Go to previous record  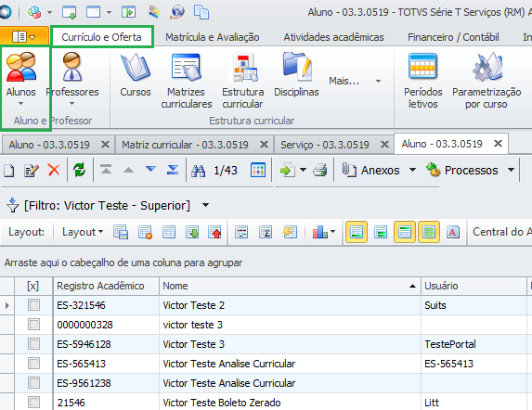click(x=128, y=170)
